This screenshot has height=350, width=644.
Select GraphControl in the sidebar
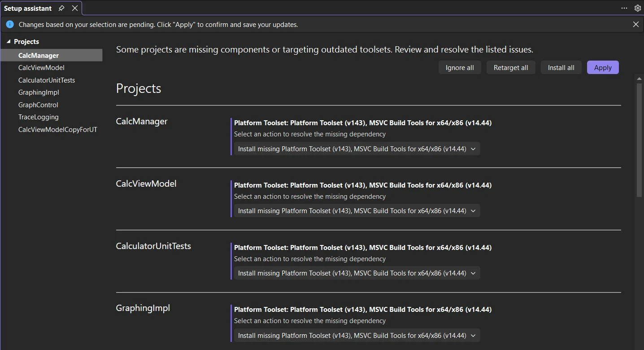coord(38,105)
